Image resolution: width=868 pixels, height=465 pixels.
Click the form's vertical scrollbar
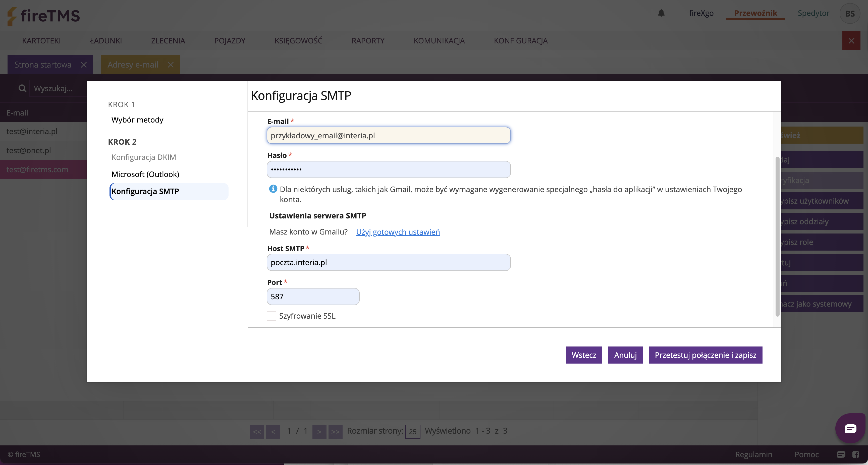click(x=777, y=236)
